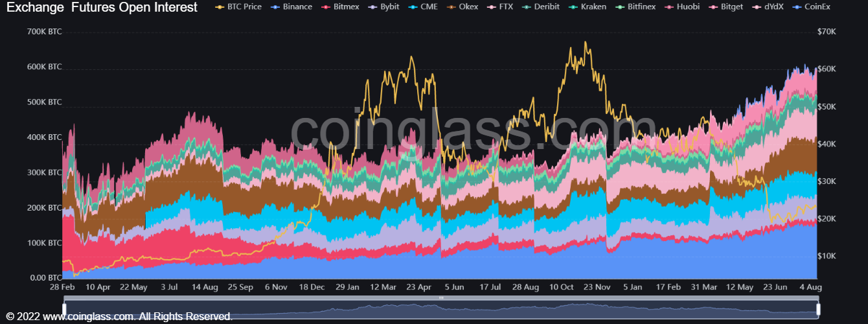This screenshot has width=868, height=324.
Task: Click the 29 Jan date label
Action: 348,287
